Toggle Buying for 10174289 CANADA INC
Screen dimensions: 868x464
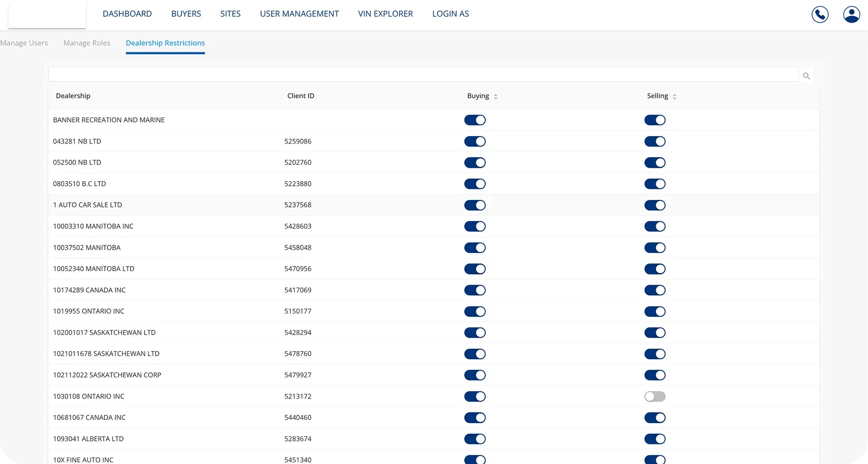click(475, 290)
